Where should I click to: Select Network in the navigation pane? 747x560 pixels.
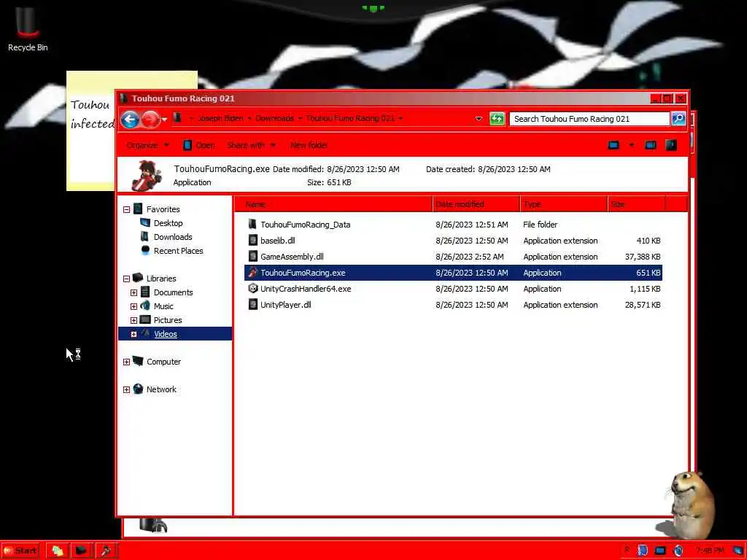(161, 389)
